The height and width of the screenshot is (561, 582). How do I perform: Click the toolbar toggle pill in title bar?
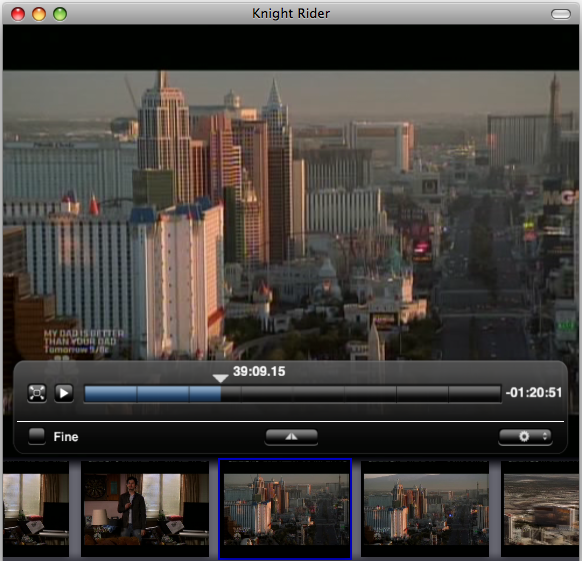pyautogui.click(x=560, y=14)
